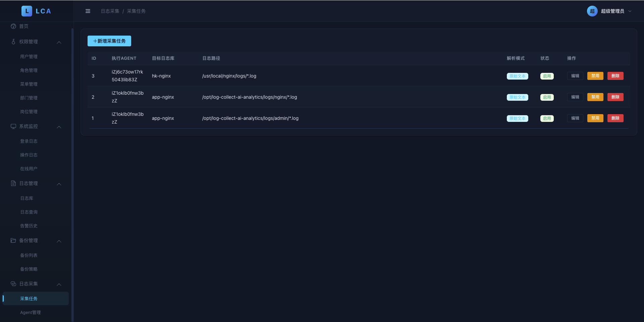Click the 日志采集 chat icon

(13, 284)
